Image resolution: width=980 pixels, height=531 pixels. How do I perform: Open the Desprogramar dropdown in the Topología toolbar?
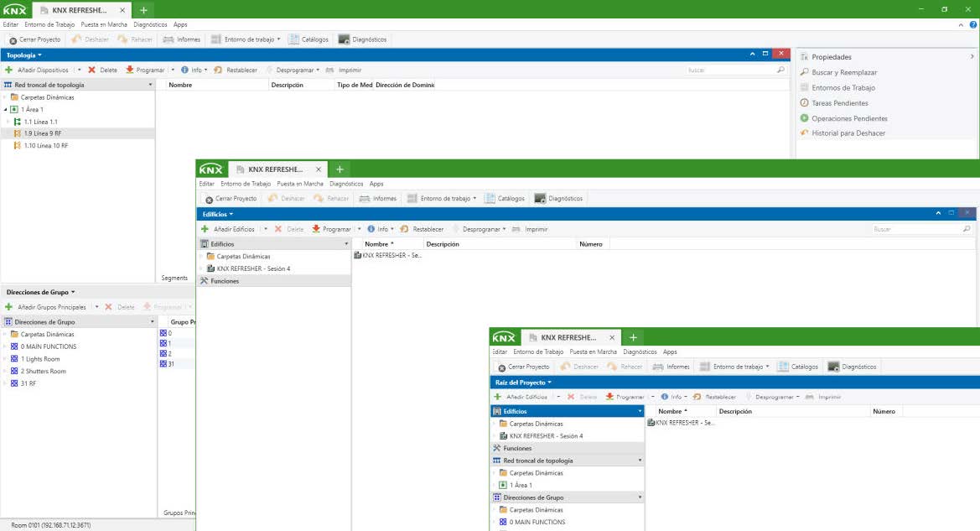pos(318,70)
